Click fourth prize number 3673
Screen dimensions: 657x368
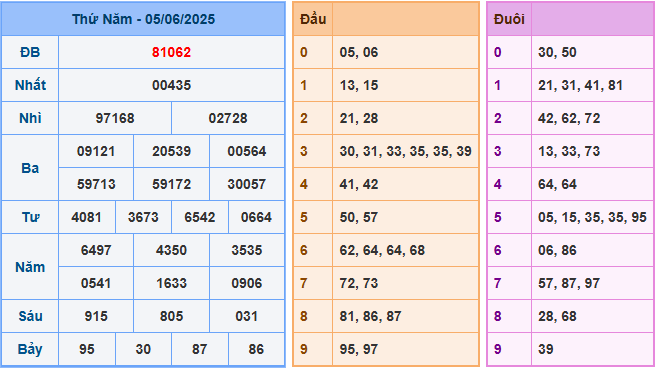pyautogui.click(x=143, y=217)
